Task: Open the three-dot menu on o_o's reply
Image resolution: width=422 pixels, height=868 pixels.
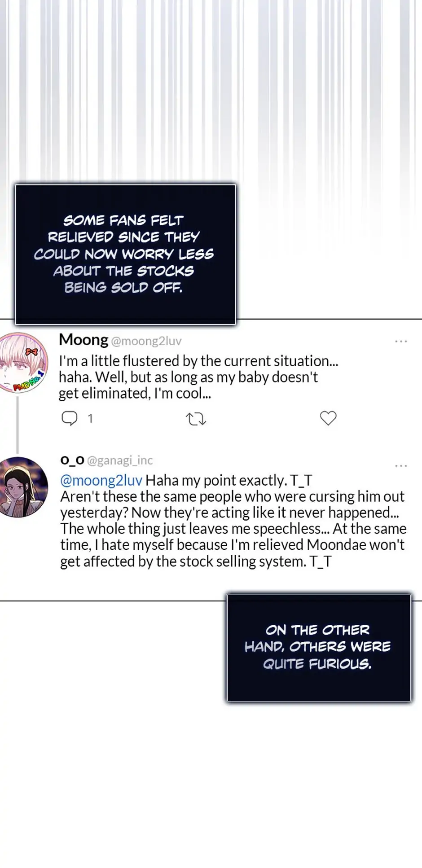Action: (401, 466)
